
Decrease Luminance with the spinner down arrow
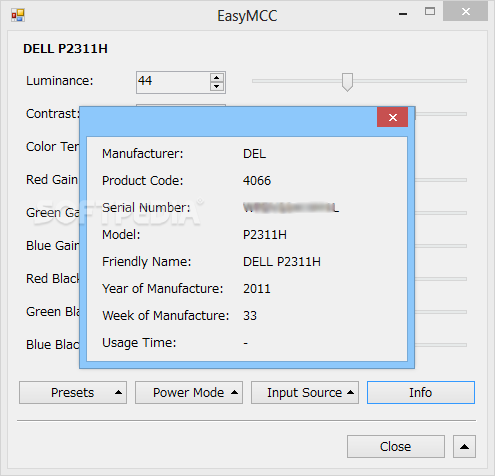(x=217, y=86)
